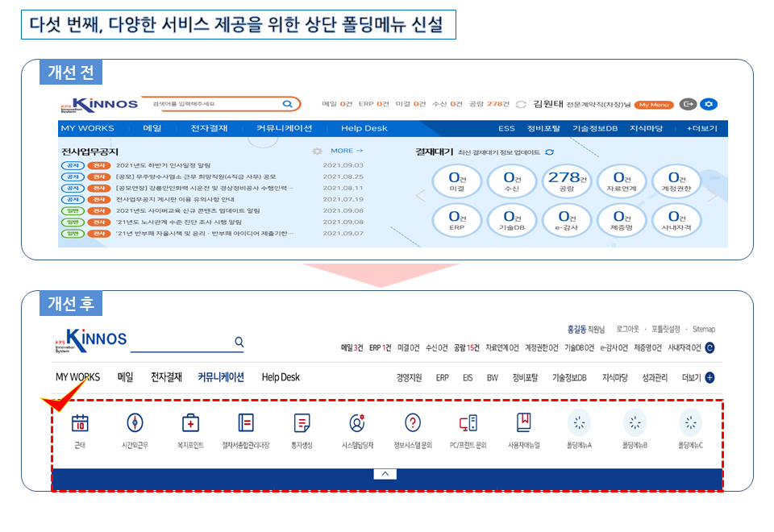Collapse the folding menu with up chevron
Viewport: 774px width, 532px height.
pos(385,474)
